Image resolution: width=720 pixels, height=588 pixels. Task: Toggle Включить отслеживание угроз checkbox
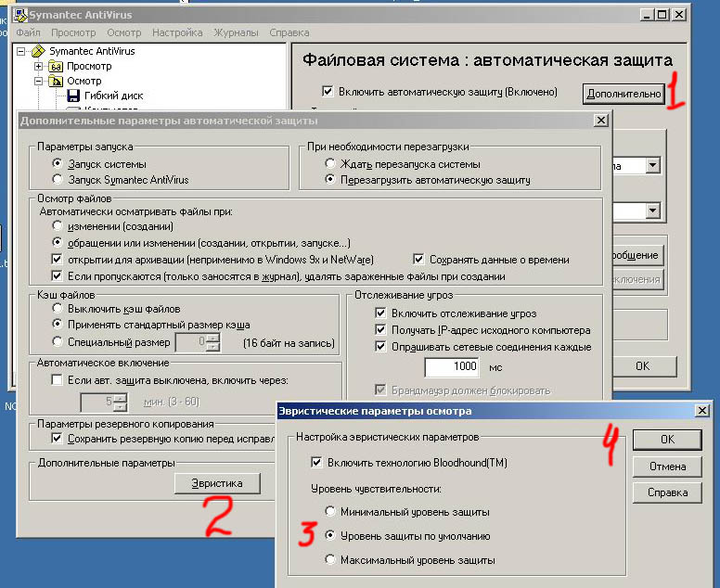click(x=380, y=313)
